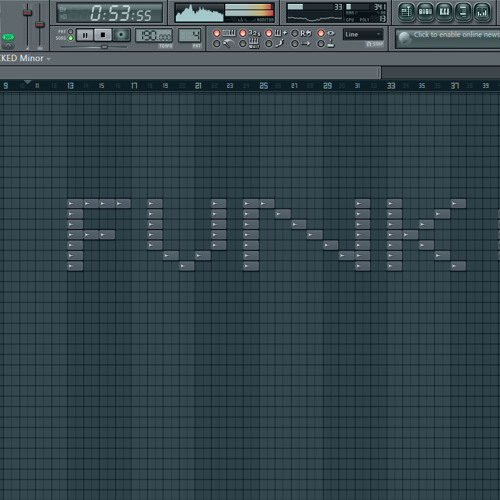500x500 pixels.
Task: Toggle the right-arrow option
Action: (x=295, y=44)
